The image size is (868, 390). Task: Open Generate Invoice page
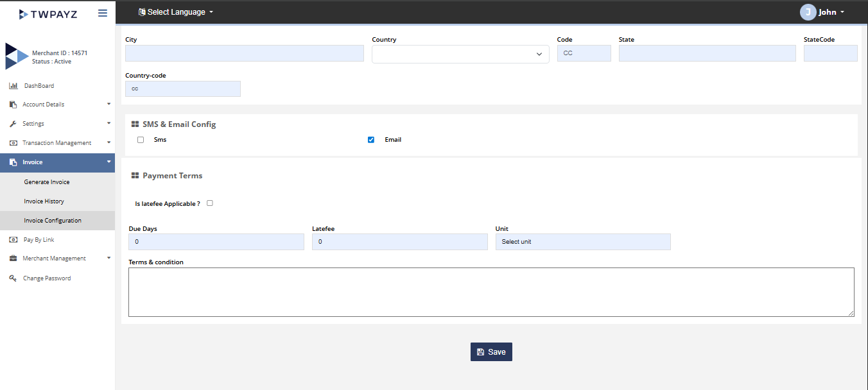tap(47, 182)
